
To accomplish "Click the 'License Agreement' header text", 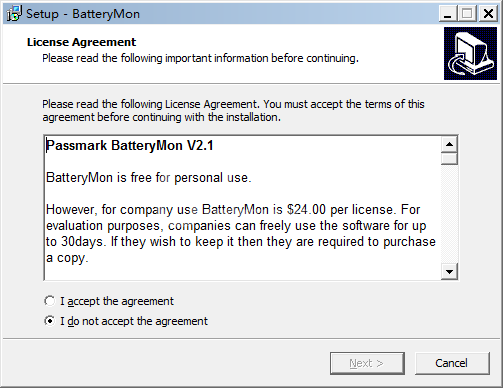I will click(81, 42).
